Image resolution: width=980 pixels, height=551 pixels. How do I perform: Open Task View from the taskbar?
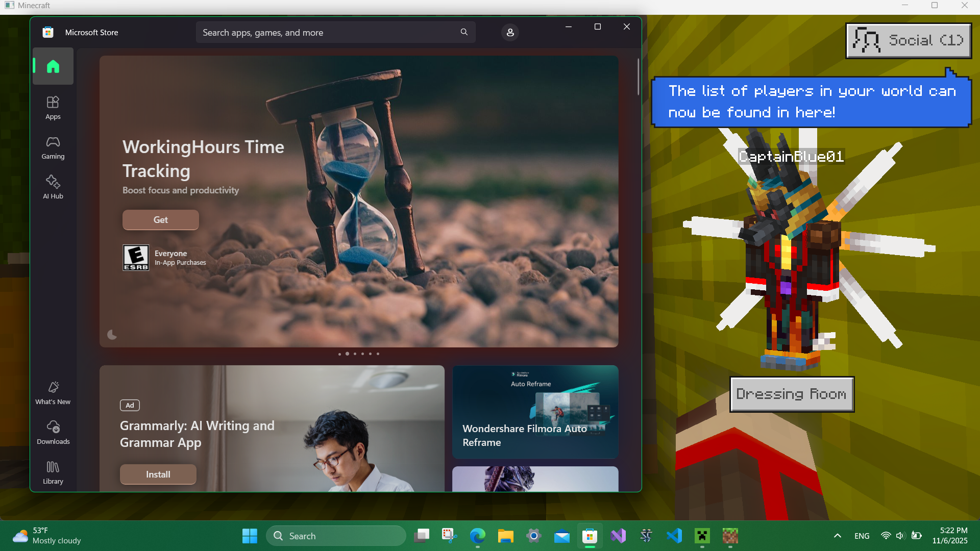click(422, 536)
